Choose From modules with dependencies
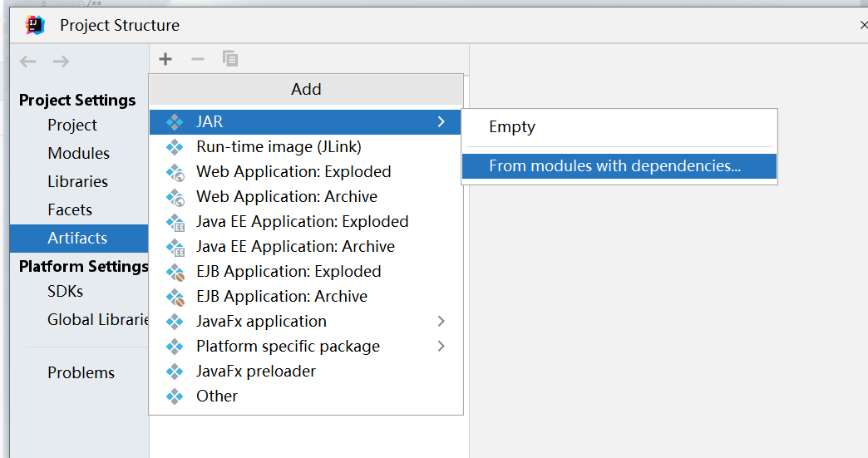 click(x=614, y=166)
